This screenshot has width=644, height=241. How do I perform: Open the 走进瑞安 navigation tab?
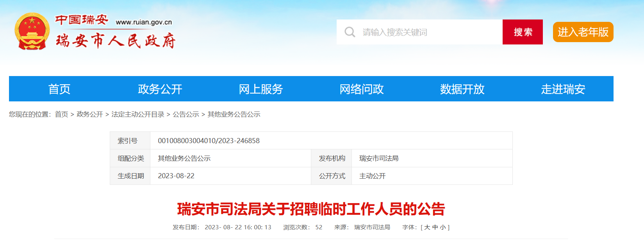coord(563,89)
